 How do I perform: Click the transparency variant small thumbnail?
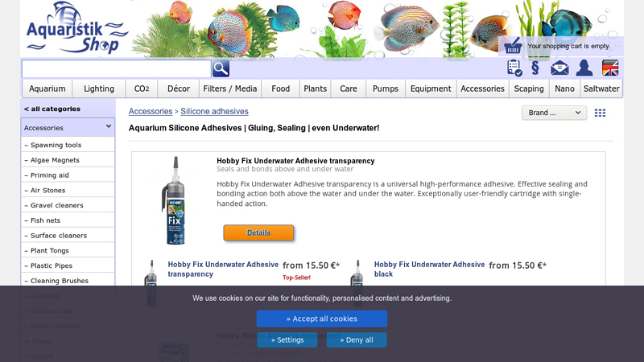click(x=151, y=283)
